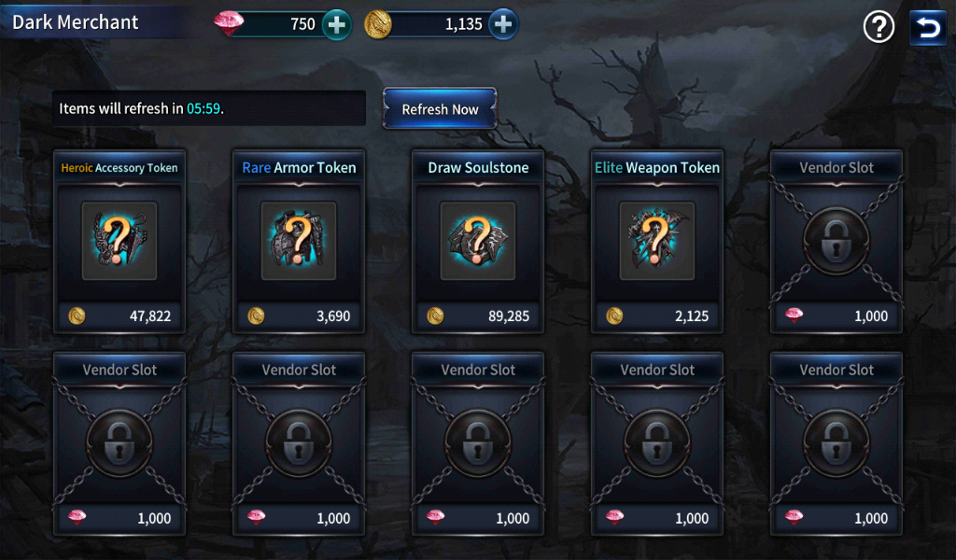Click the refresh countdown timer text
This screenshot has height=560, width=956.
(x=204, y=108)
